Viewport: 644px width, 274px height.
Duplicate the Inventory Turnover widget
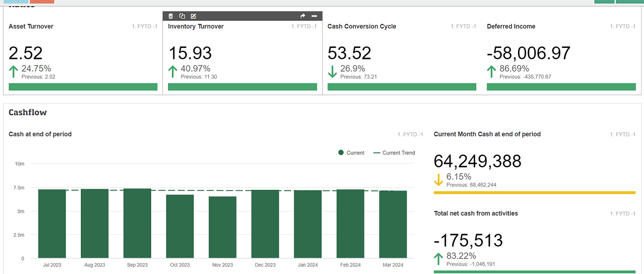click(182, 16)
